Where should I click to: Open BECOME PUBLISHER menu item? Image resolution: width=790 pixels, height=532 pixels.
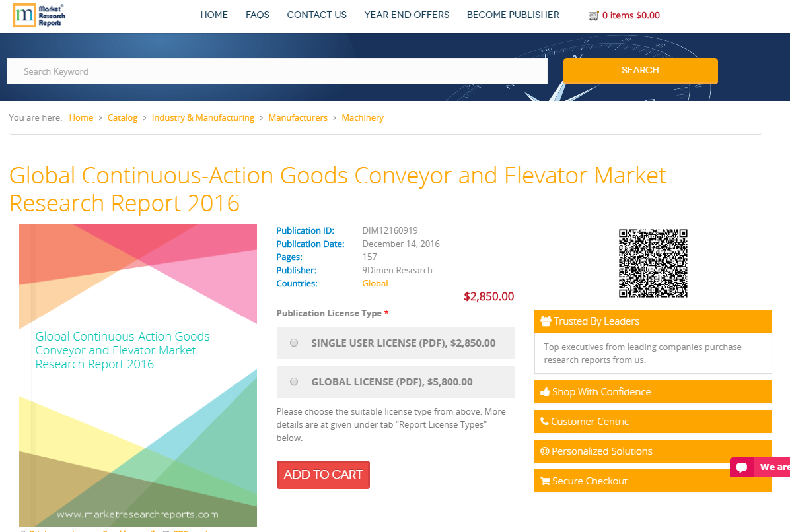point(513,15)
